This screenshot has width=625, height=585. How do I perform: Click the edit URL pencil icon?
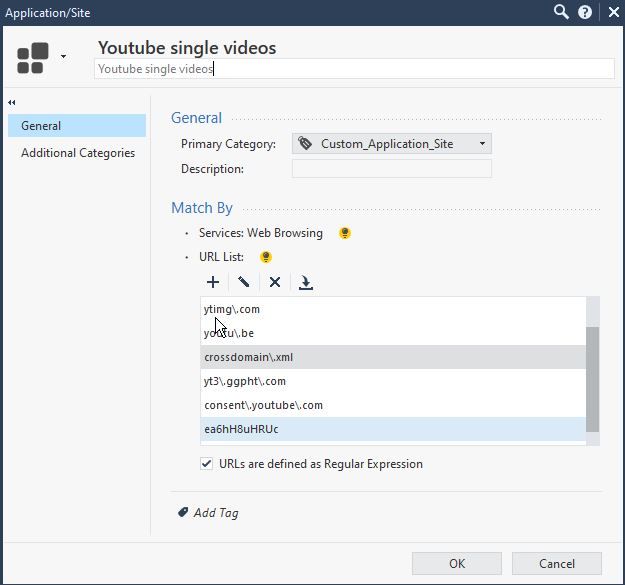244,283
